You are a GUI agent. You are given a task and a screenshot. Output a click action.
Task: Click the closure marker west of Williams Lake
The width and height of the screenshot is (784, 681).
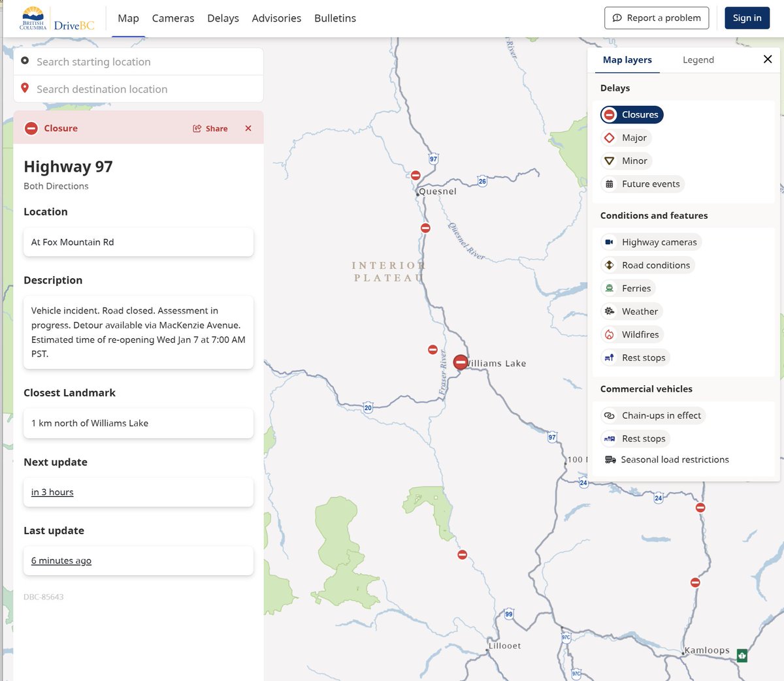[x=433, y=350]
